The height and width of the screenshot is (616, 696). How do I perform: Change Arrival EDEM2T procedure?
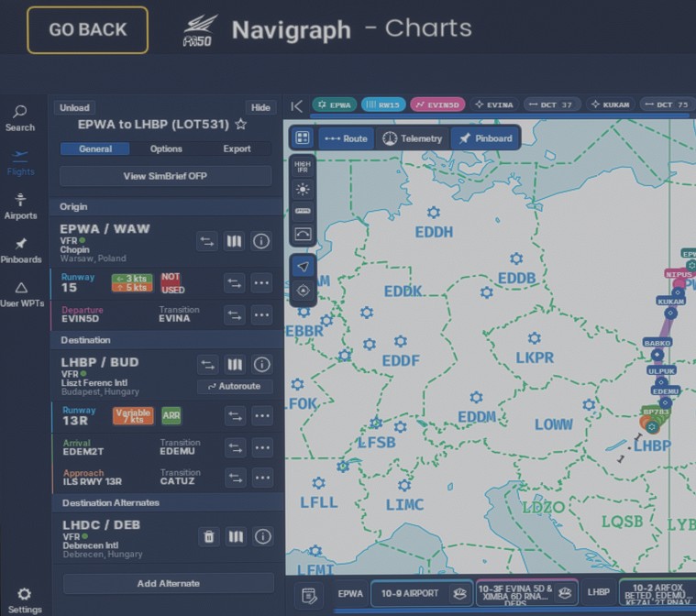(236, 448)
